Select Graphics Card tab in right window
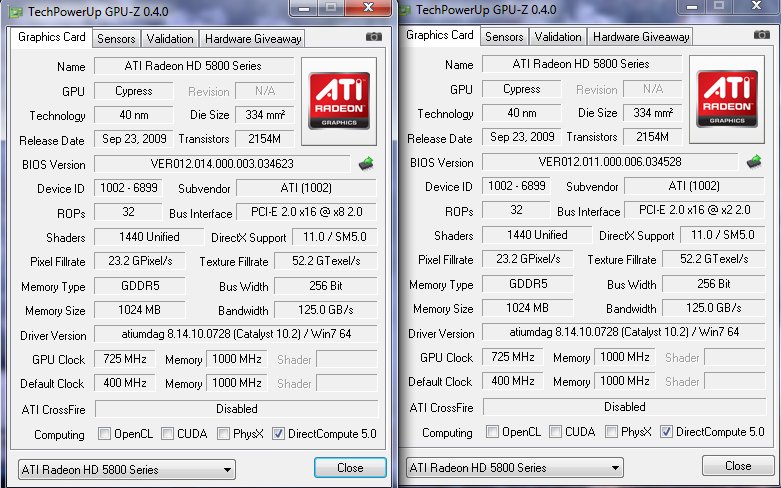The height and width of the screenshot is (488, 781). click(x=440, y=35)
